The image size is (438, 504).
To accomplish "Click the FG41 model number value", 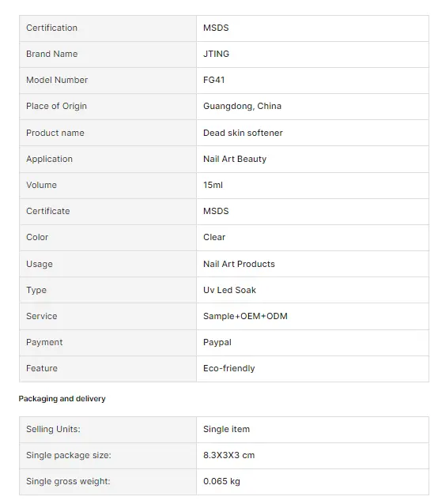I will [213, 80].
